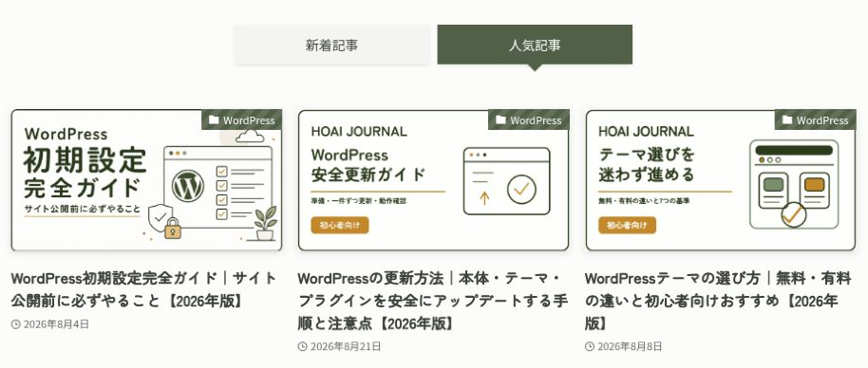This screenshot has height=368, width=868.
Task: Open article title WordPressテーマの選び方｜無料・有料の違い
Action: click(719, 301)
